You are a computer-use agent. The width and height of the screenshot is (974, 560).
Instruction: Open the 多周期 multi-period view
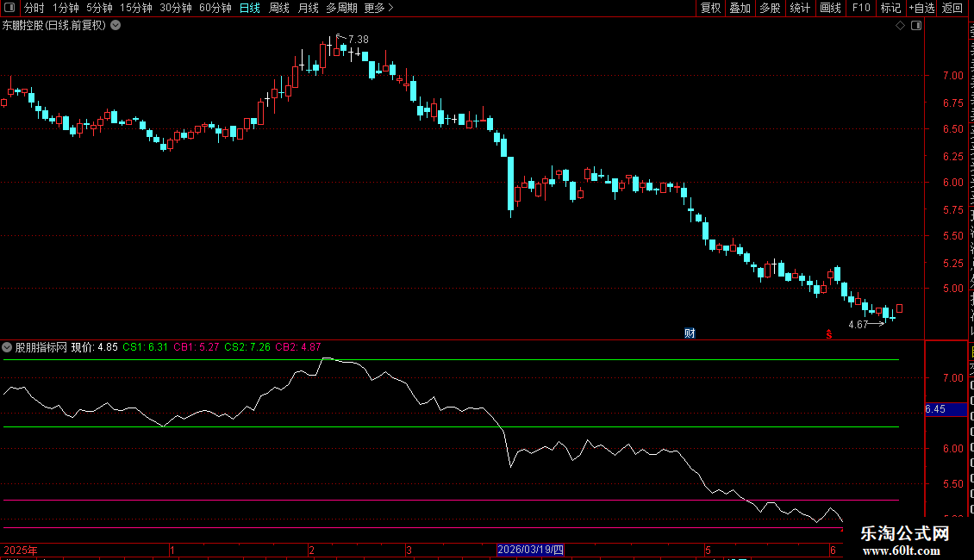click(x=341, y=8)
